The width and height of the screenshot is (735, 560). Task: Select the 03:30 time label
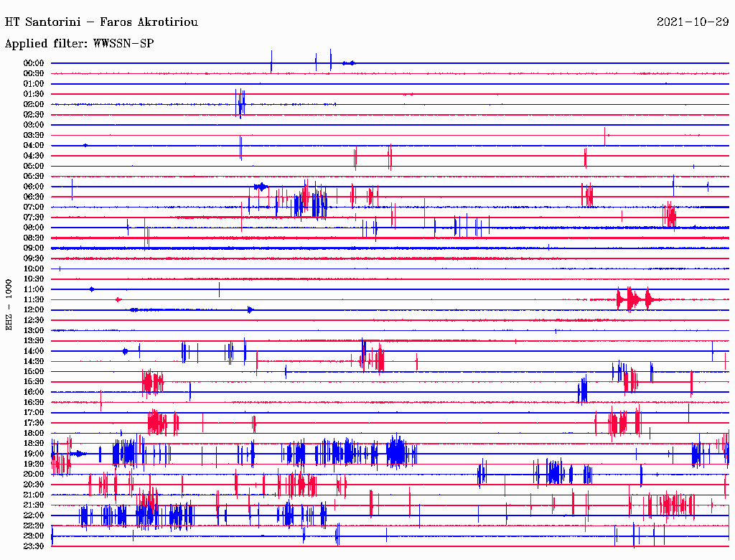coord(34,136)
